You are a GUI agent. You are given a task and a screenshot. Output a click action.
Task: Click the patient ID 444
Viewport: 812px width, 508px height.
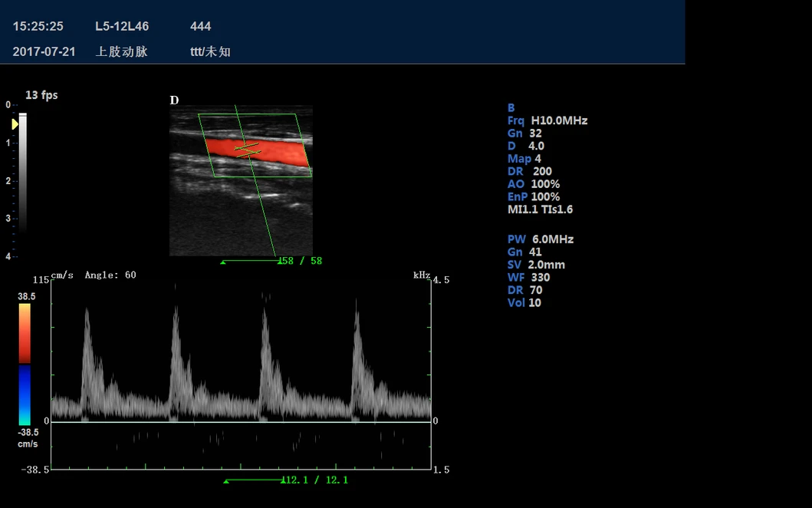coord(200,26)
